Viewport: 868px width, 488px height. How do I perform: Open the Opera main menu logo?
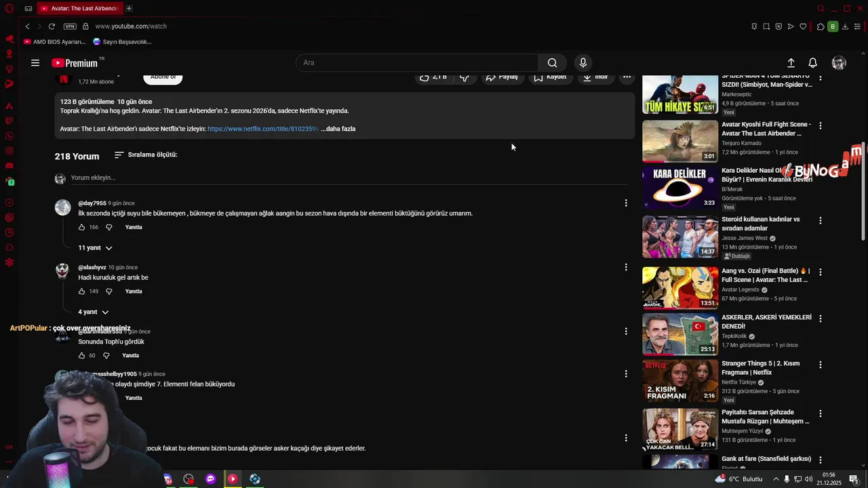9,9
